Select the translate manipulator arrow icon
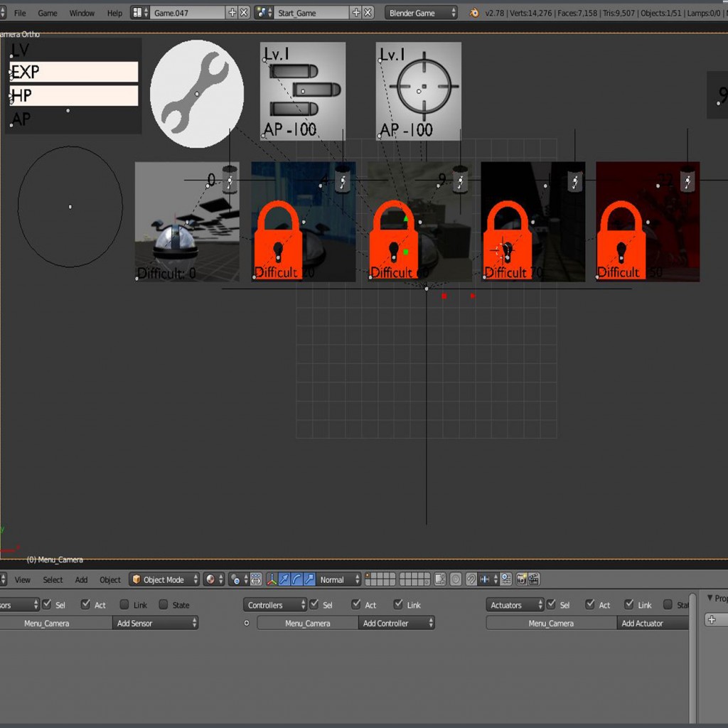The height and width of the screenshot is (728, 728). (x=284, y=579)
